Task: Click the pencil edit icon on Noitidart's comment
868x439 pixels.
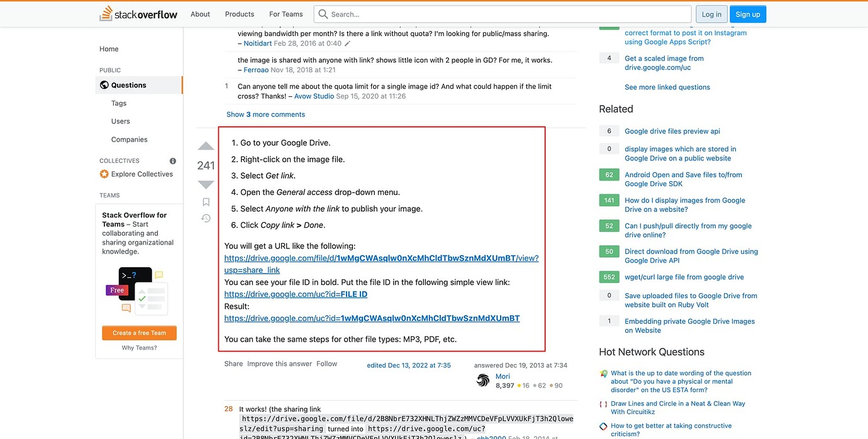Action: [x=347, y=43]
